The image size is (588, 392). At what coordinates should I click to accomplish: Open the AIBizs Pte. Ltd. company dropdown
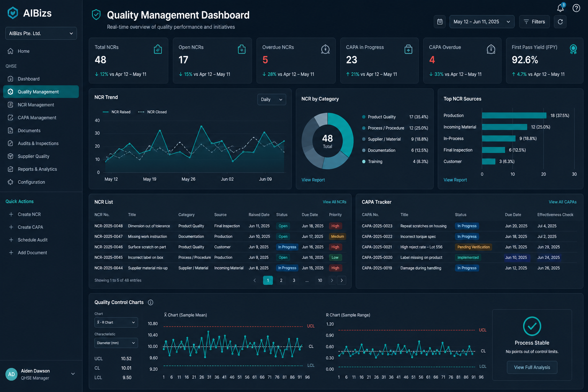click(x=41, y=33)
